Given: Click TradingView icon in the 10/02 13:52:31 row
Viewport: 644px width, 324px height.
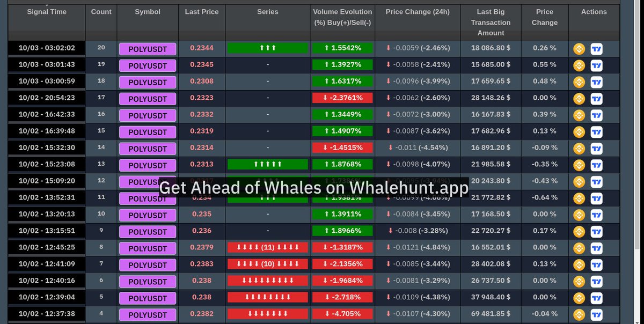Looking at the screenshot, I should pyautogui.click(x=596, y=198).
